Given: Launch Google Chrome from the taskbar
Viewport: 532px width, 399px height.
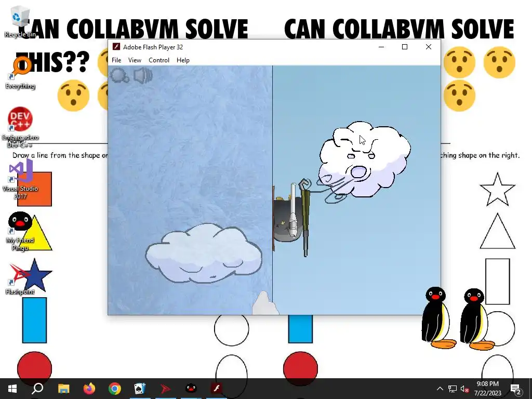Looking at the screenshot, I should (115, 389).
